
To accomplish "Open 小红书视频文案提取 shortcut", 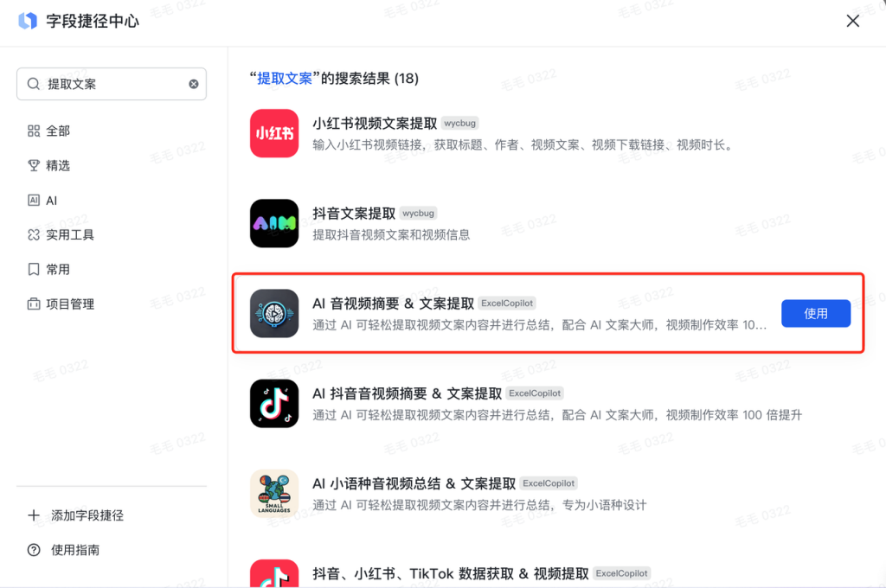I will tap(375, 124).
